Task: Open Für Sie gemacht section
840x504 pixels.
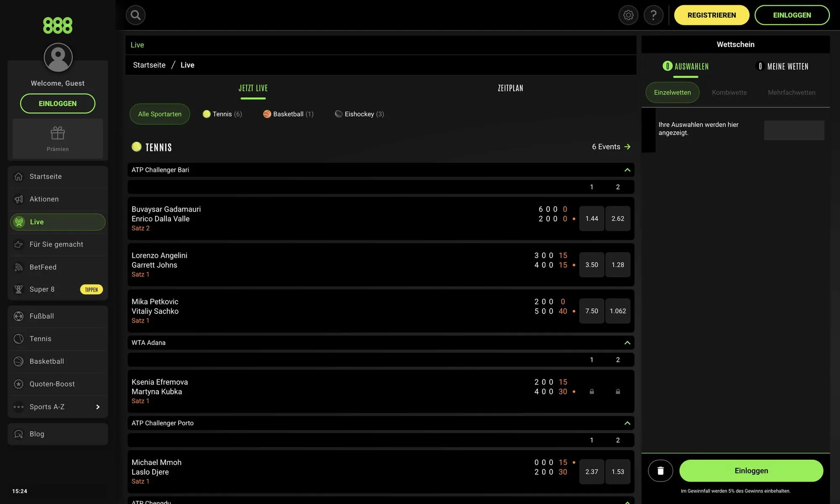Action: 58,244
